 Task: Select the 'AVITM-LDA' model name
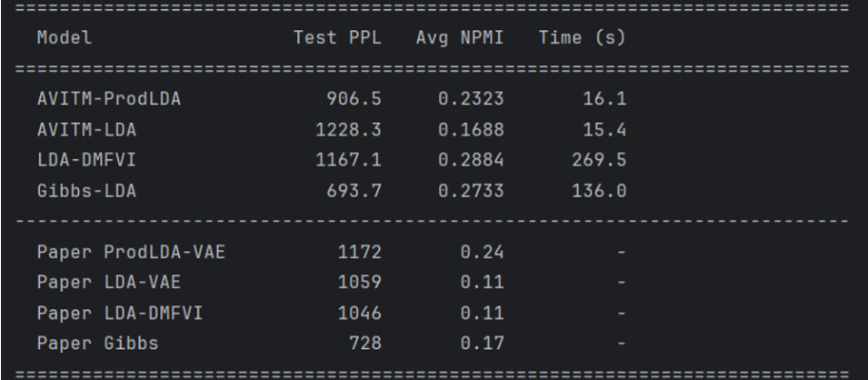click(86, 130)
